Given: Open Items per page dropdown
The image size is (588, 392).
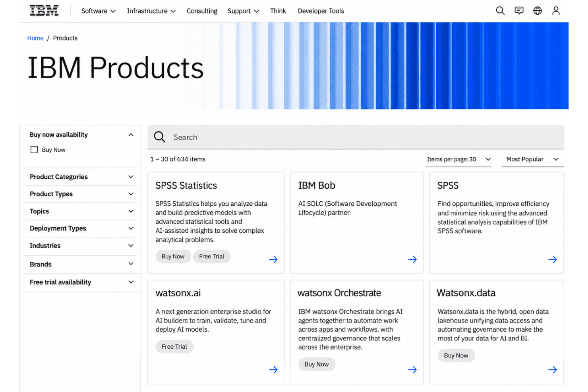Looking at the screenshot, I should (459, 159).
